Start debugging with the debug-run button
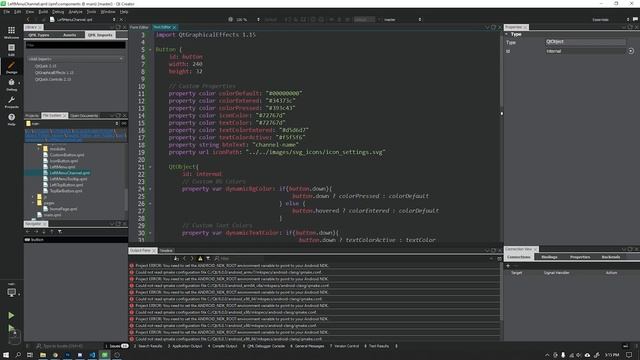 [11, 329]
